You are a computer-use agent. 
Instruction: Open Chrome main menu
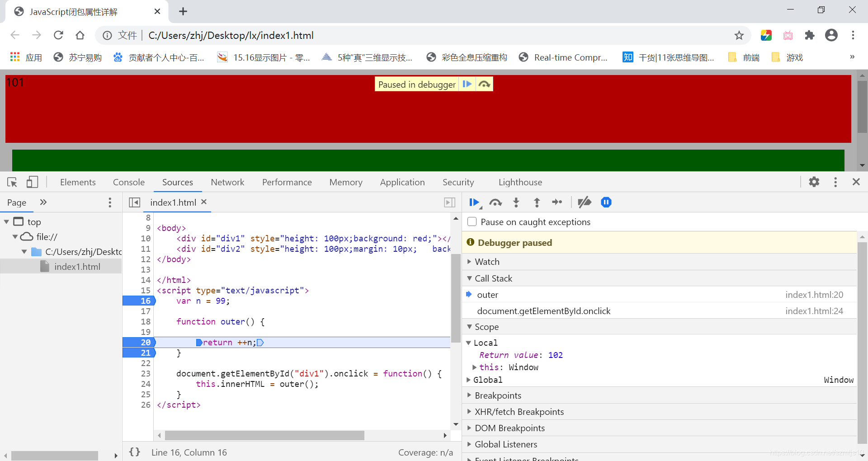point(853,35)
